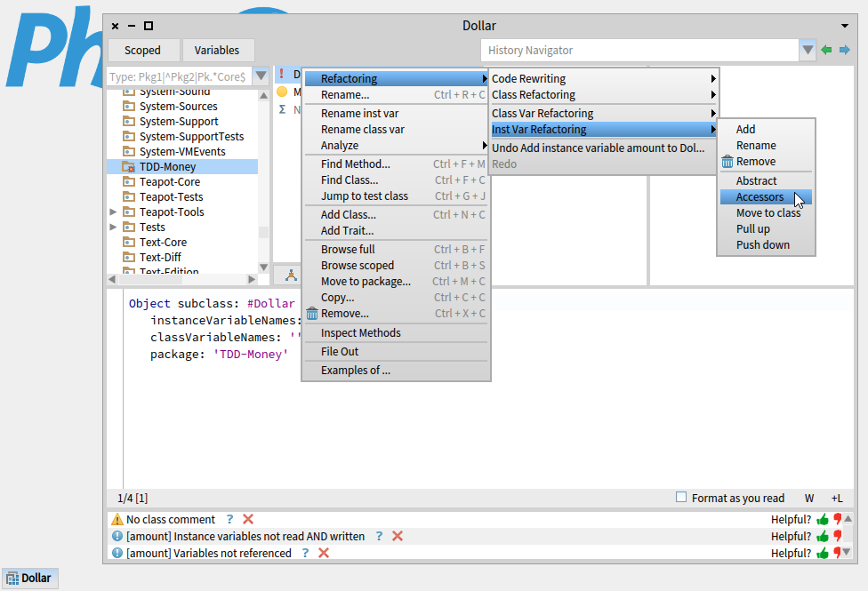Open the Class Refactoring submenu
This screenshot has height=591, width=868.
603,94
